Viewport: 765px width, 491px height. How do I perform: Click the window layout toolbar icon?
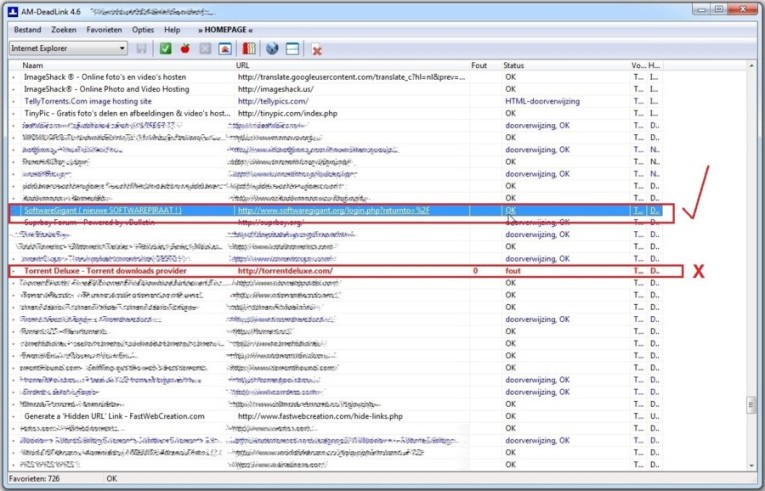tap(292, 48)
